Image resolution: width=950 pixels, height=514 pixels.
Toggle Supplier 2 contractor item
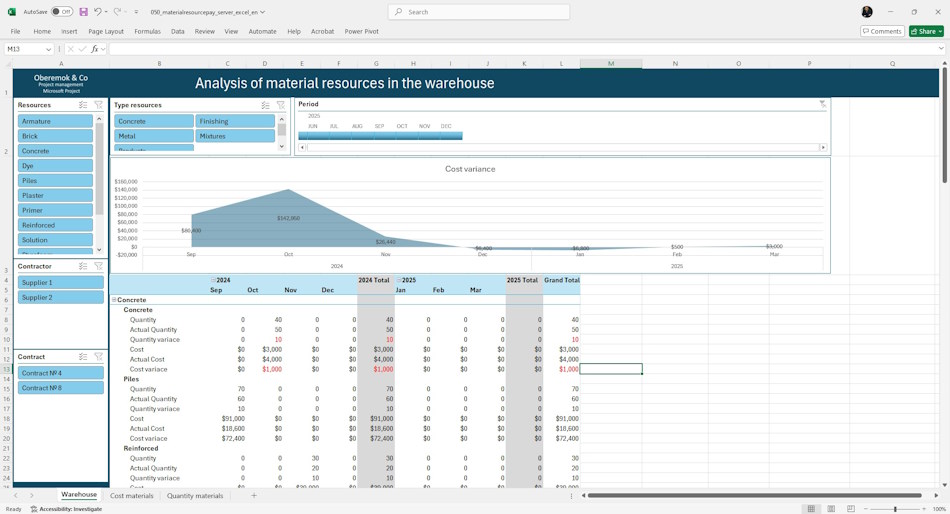point(61,298)
